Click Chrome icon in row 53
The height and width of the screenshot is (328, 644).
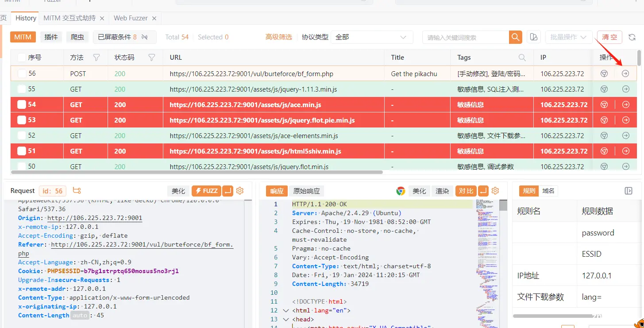[604, 120]
